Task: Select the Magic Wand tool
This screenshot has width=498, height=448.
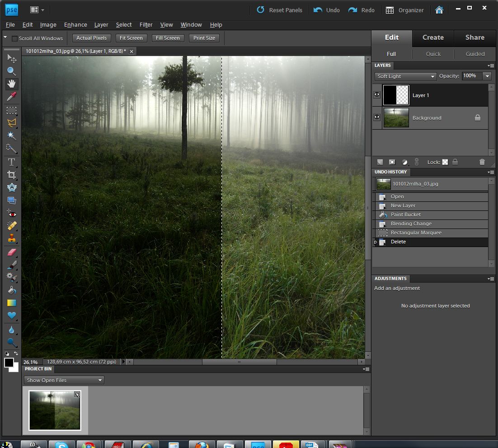Action: tap(12, 135)
